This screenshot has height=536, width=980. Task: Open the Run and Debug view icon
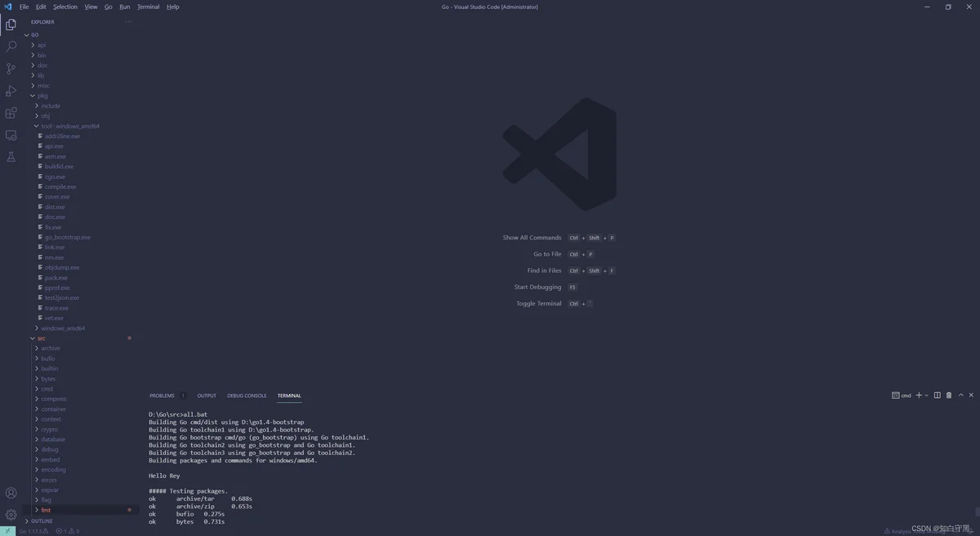pyautogui.click(x=11, y=91)
